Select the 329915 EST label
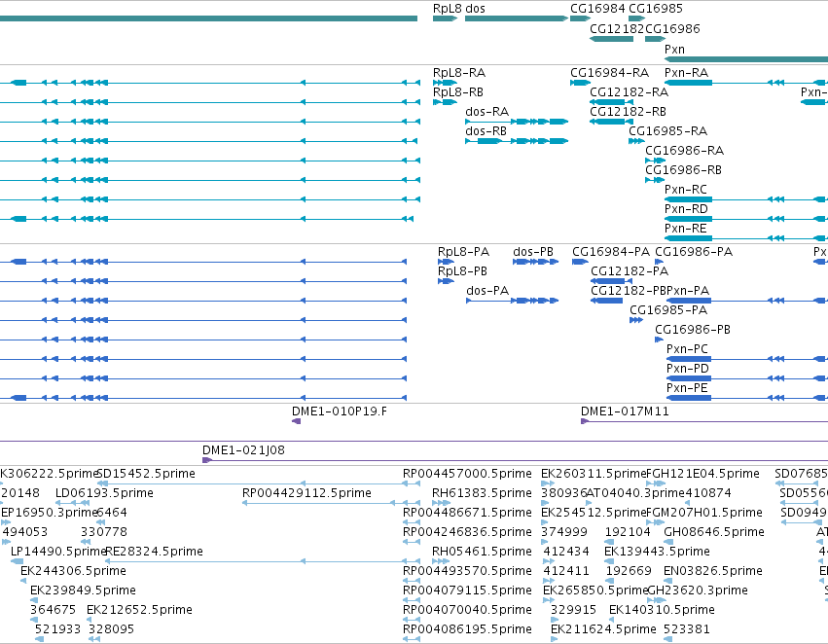 tap(573, 610)
